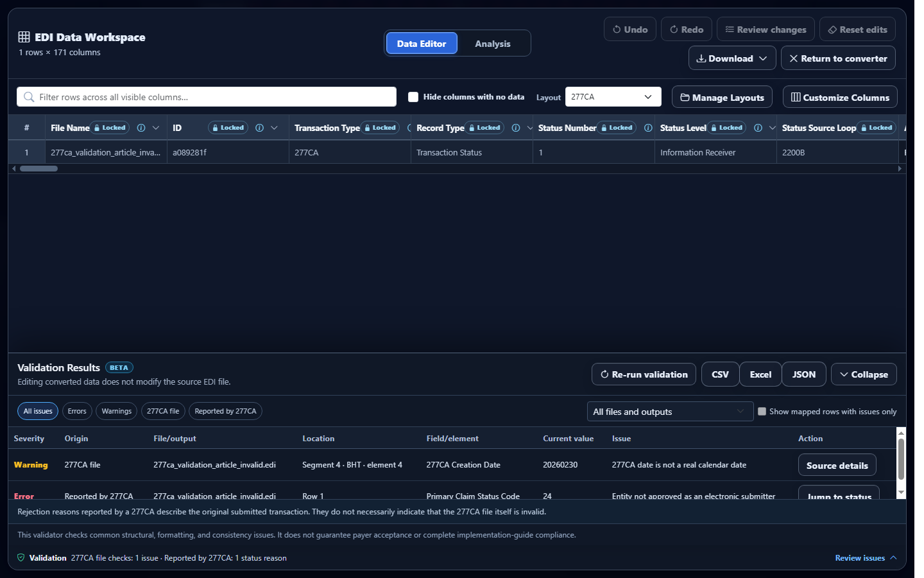Click the Information Receiver cell
Screen dimensions: 924x578
[715, 152]
